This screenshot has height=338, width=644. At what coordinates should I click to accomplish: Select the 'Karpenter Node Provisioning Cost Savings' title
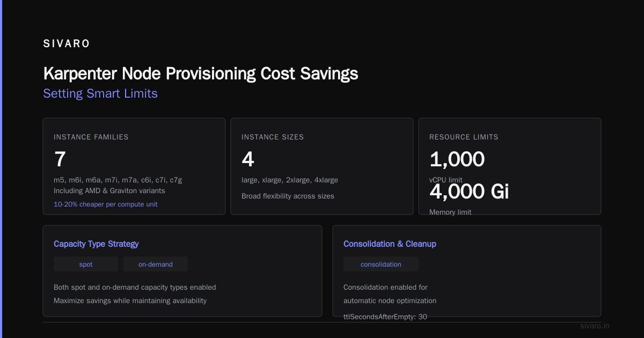click(x=201, y=74)
